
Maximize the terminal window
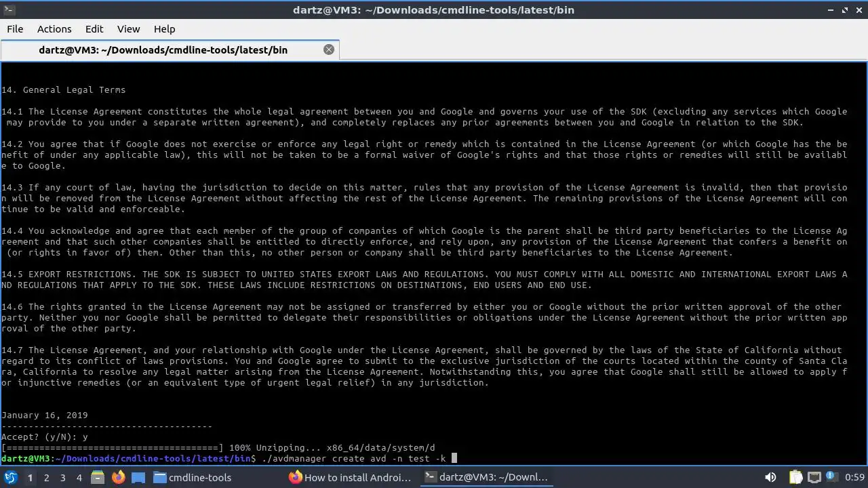(845, 9)
